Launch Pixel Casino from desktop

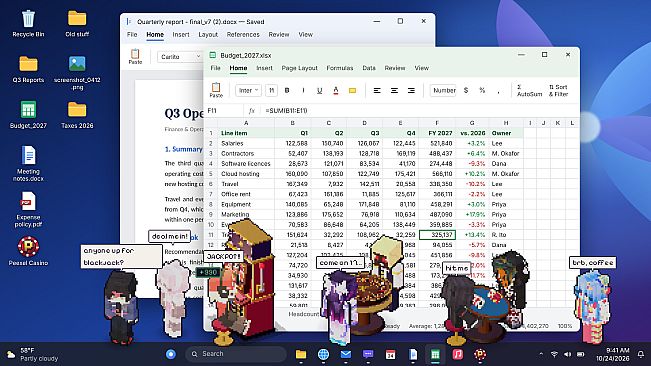(28, 251)
